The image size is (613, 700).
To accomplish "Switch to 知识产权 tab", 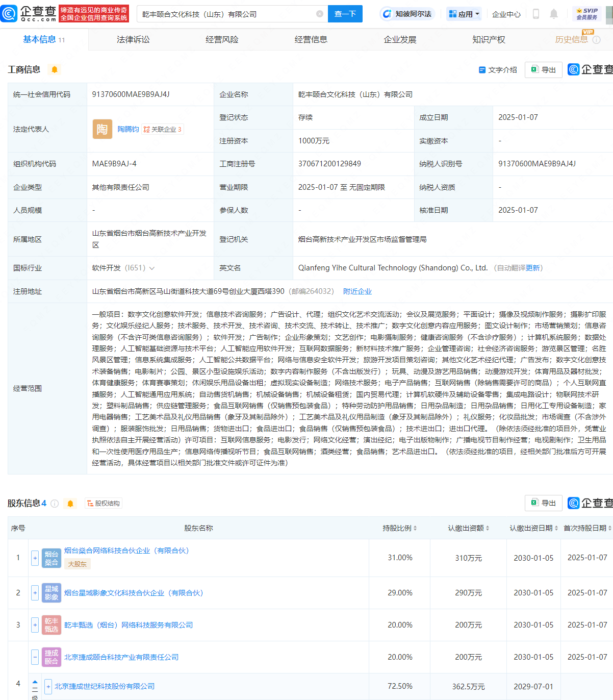I will click(x=489, y=39).
